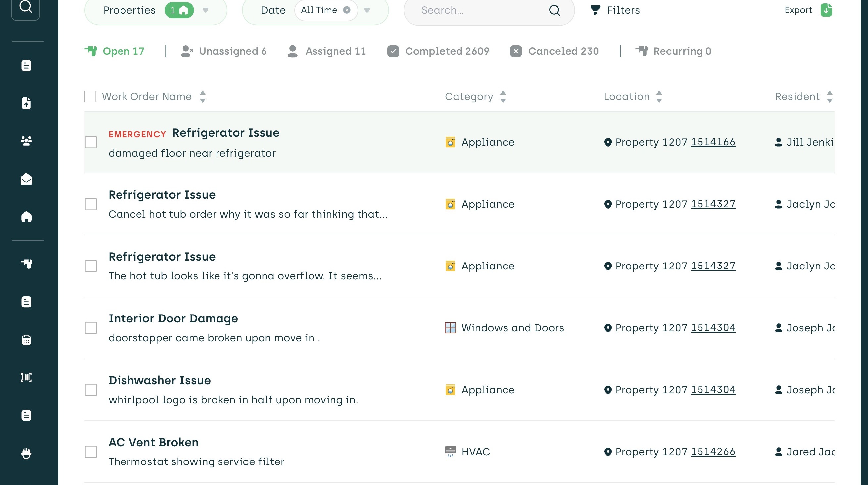Screen dimensions: 868x485
Task: Click the hard hat sidebar icon
Action: point(26,453)
